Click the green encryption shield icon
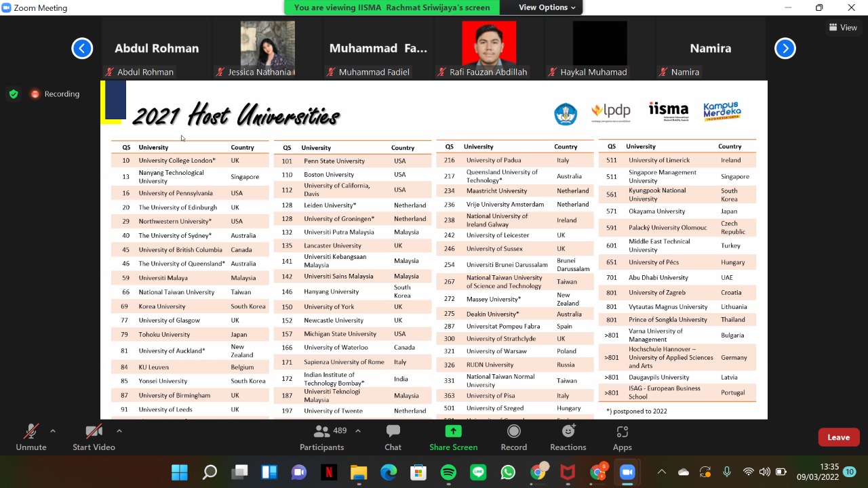 click(x=14, y=94)
